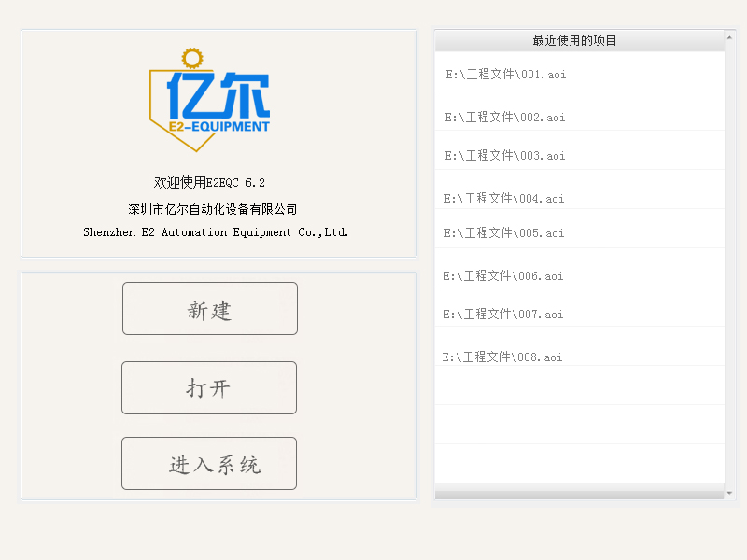Open recent project 008.aoi
747x560 pixels.
coord(502,357)
